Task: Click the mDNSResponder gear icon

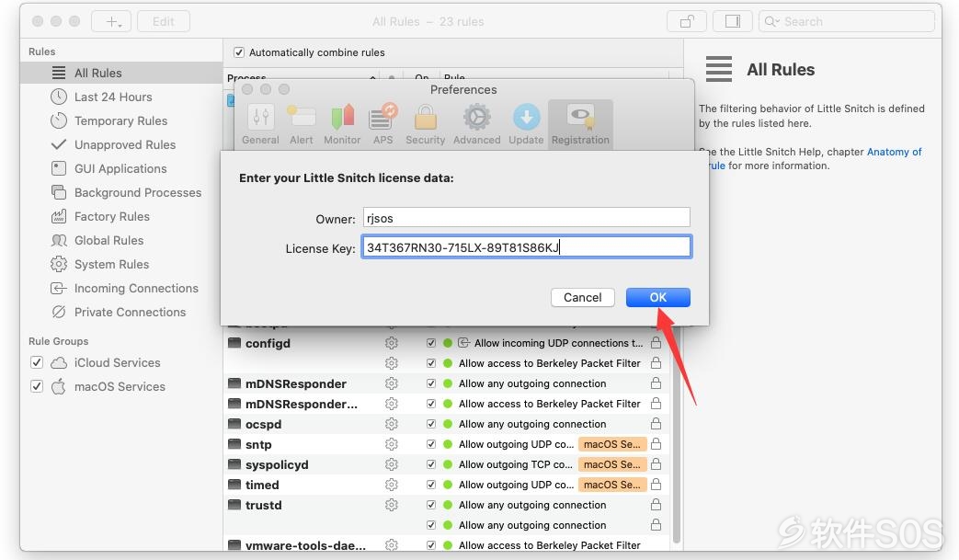Action: pos(392,383)
